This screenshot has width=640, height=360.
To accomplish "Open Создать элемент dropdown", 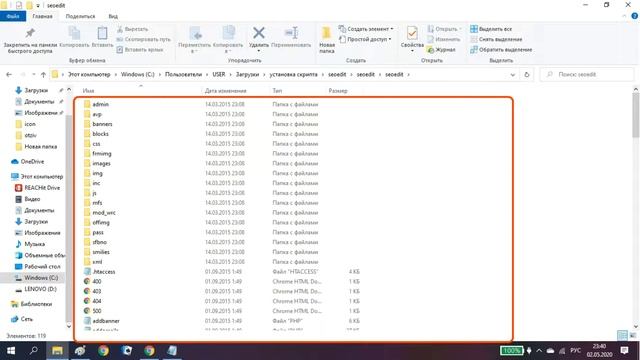I will [x=366, y=29].
